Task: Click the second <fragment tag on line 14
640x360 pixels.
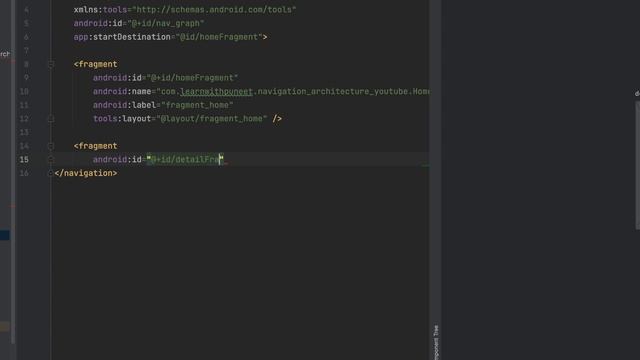Action: click(x=96, y=146)
